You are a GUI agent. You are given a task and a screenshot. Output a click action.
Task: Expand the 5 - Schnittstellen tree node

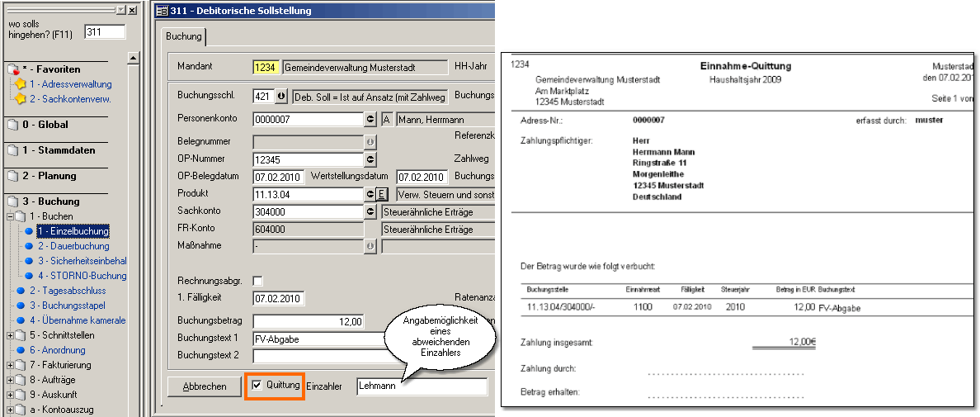click(10, 335)
